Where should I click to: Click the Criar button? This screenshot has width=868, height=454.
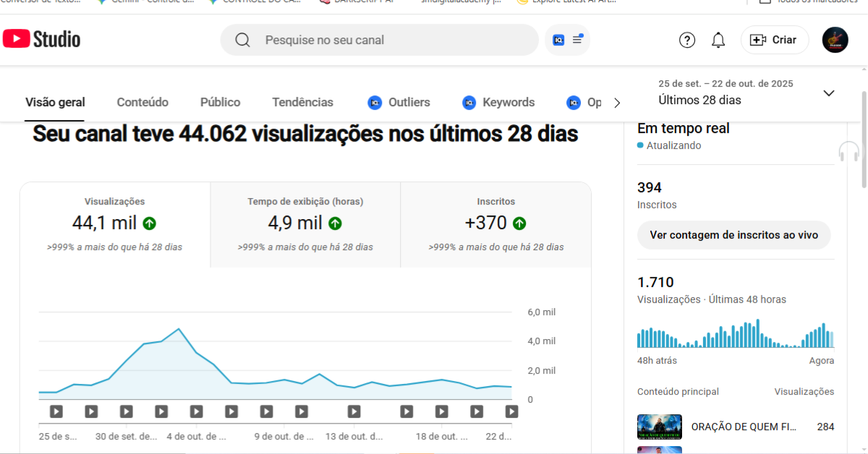775,40
